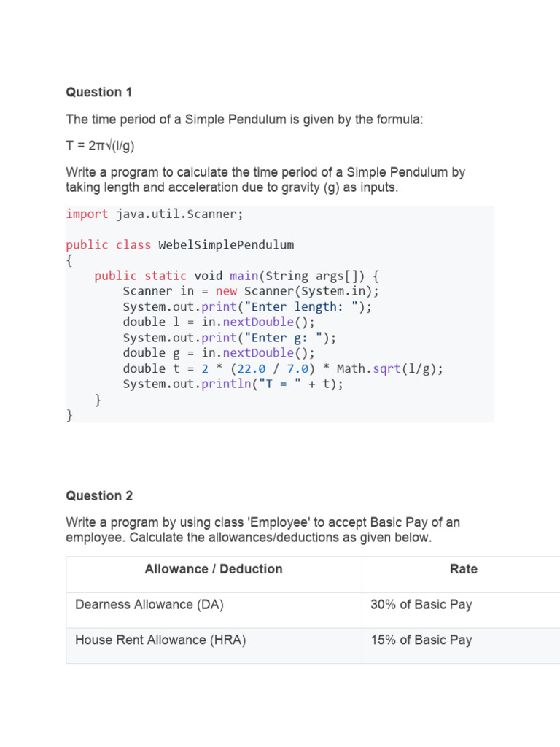
Task: Click the Allowance / Deduction column header
Action: tap(214, 569)
